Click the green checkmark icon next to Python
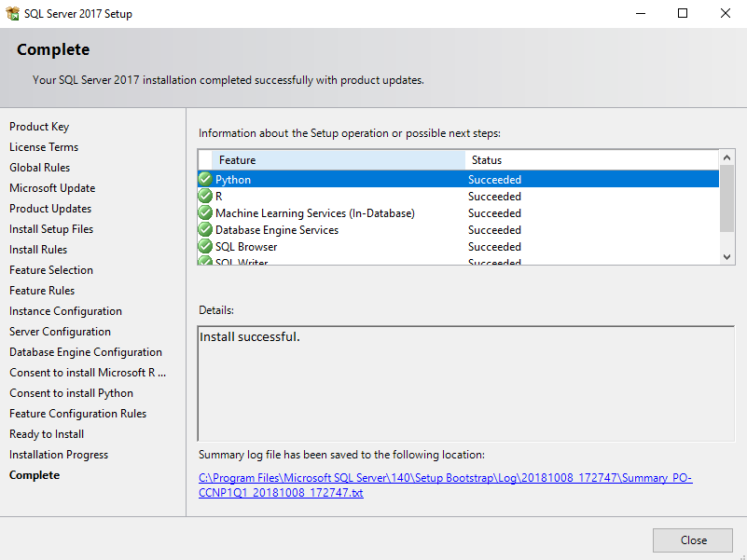 [x=205, y=179]
